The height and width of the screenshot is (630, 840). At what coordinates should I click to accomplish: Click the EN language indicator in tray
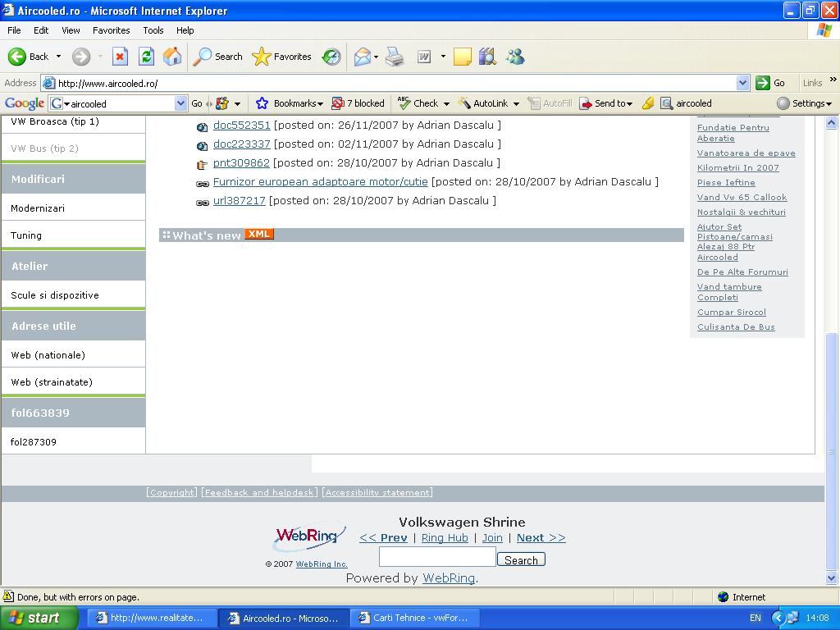756,618
